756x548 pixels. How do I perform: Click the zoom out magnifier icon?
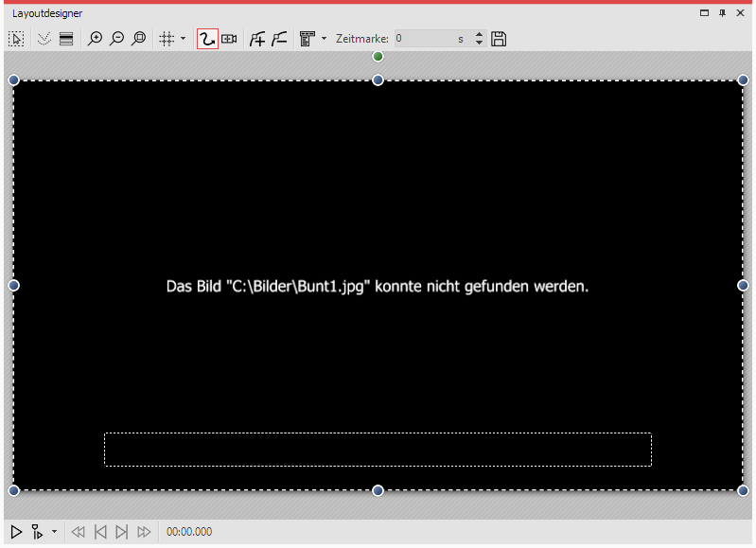click(x=116, y=39)
